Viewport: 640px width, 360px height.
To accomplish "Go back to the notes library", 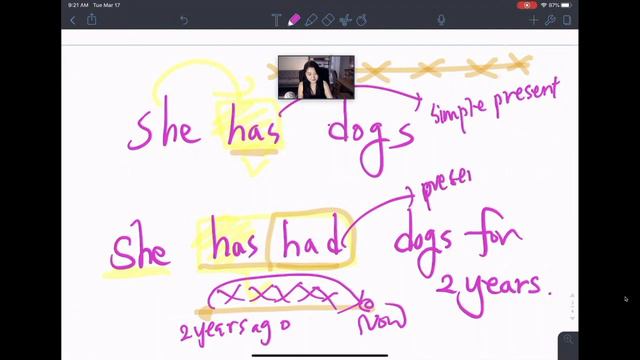I will (73, 20).
